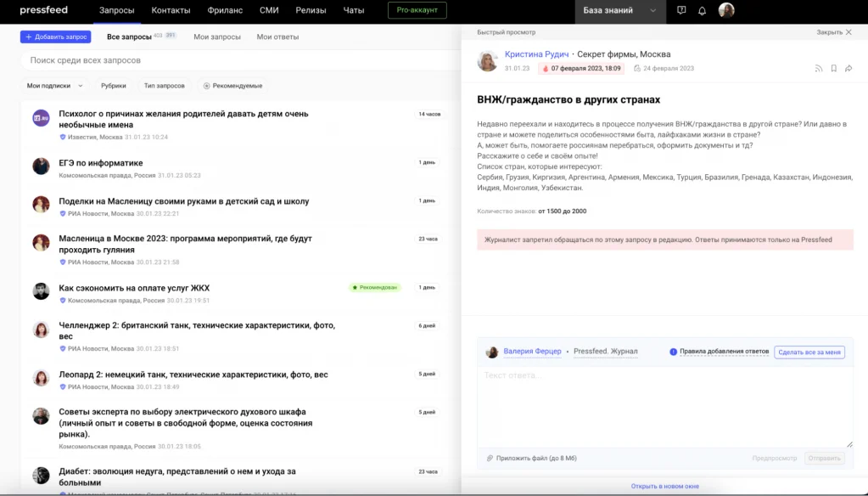Open your profile avatar in the top bar
Viewport: 868px width, 496px height.
tap(726, 10)
